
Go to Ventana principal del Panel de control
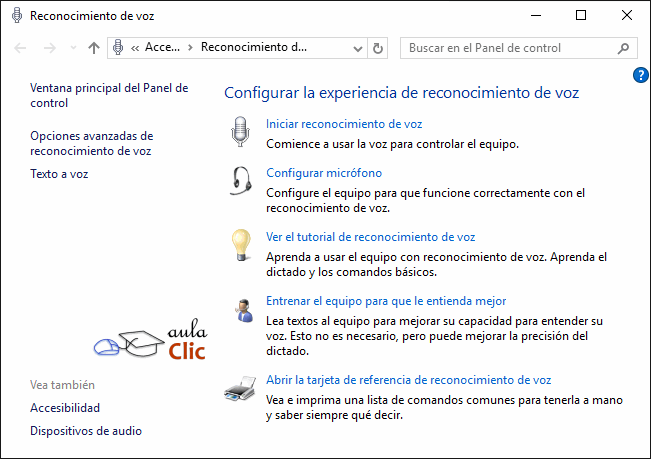[109, 95]
